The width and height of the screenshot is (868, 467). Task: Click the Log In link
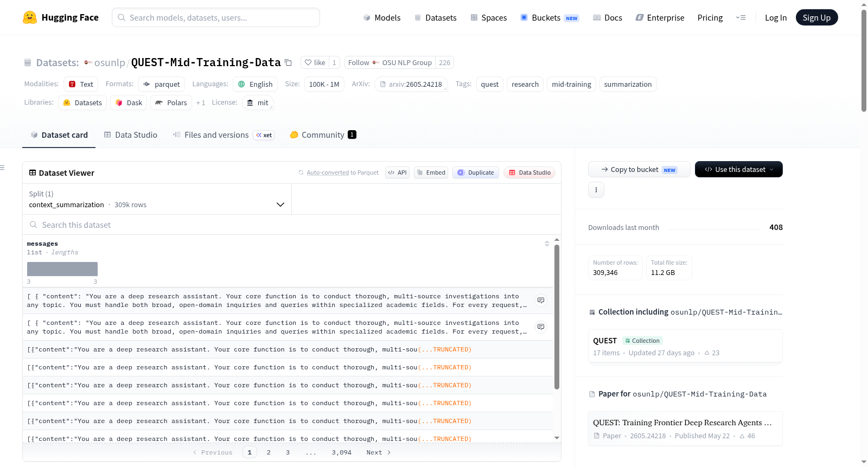pos(776,18)
